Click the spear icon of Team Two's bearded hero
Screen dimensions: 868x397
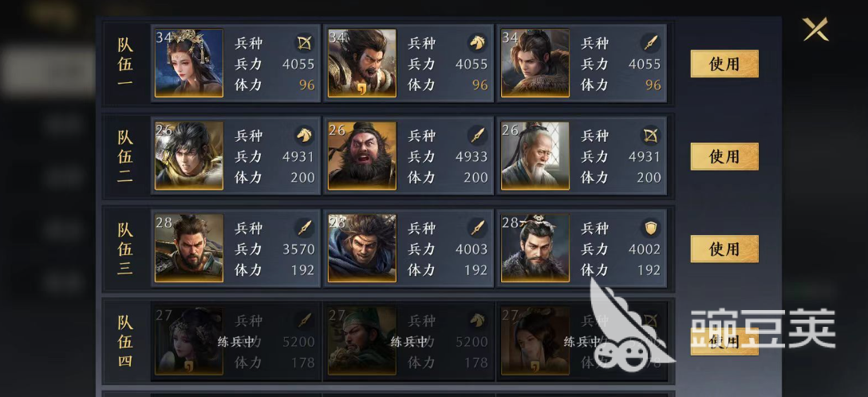477,135
